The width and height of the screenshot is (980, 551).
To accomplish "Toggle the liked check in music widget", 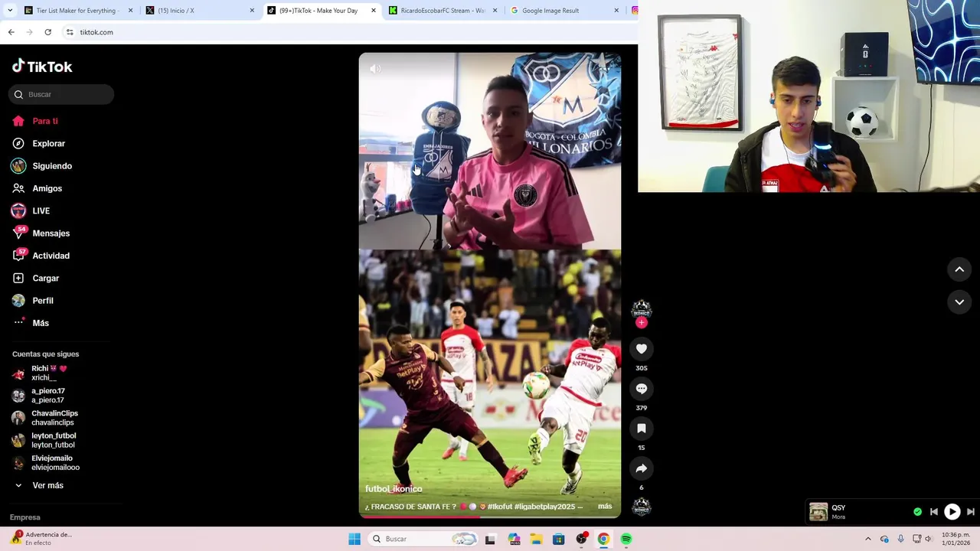I will (917, 511).
